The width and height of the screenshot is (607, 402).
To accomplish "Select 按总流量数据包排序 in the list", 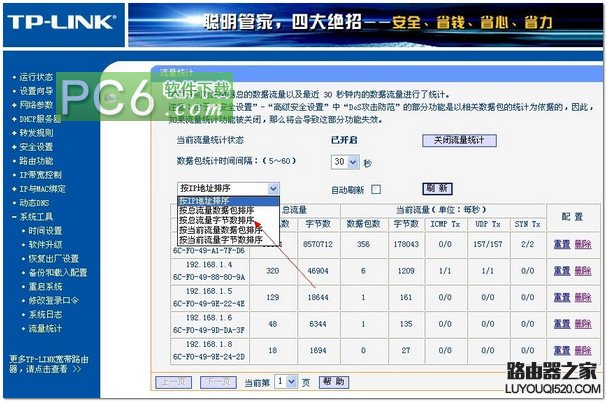I will coord(228,210).
